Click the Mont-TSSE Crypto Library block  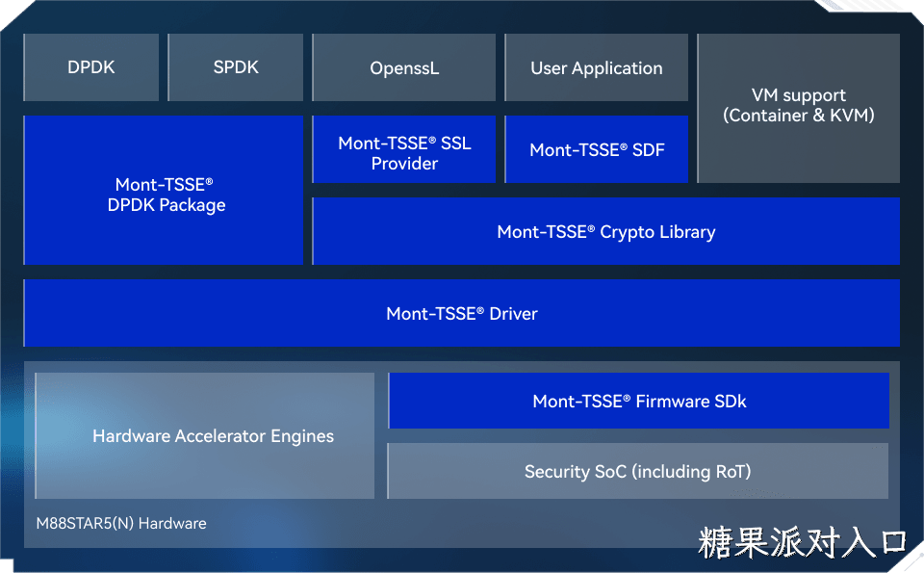[x=605, y=231]
